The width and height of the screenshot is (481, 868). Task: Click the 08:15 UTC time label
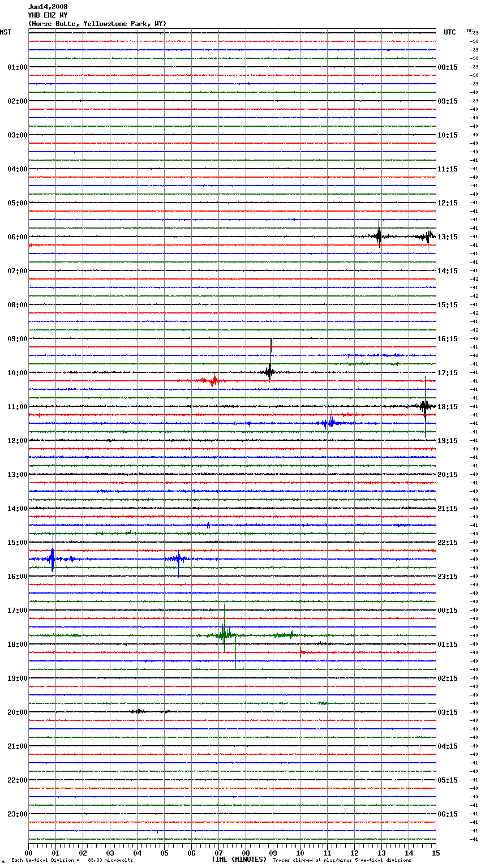448,67
